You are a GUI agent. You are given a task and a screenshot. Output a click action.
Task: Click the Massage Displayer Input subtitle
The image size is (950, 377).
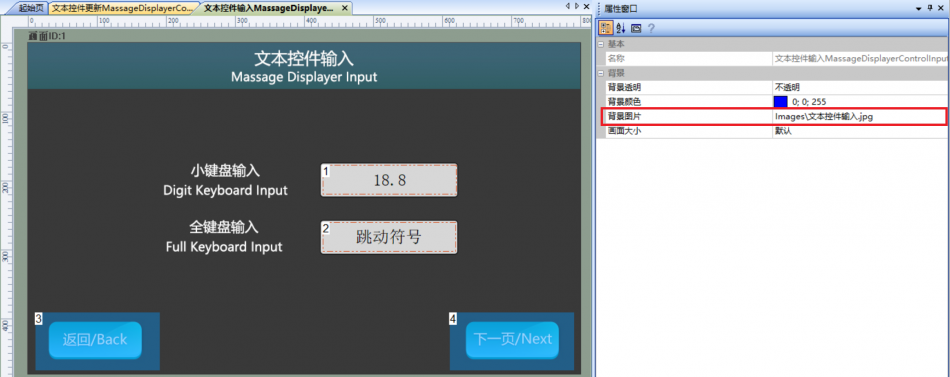click(304, 78)
